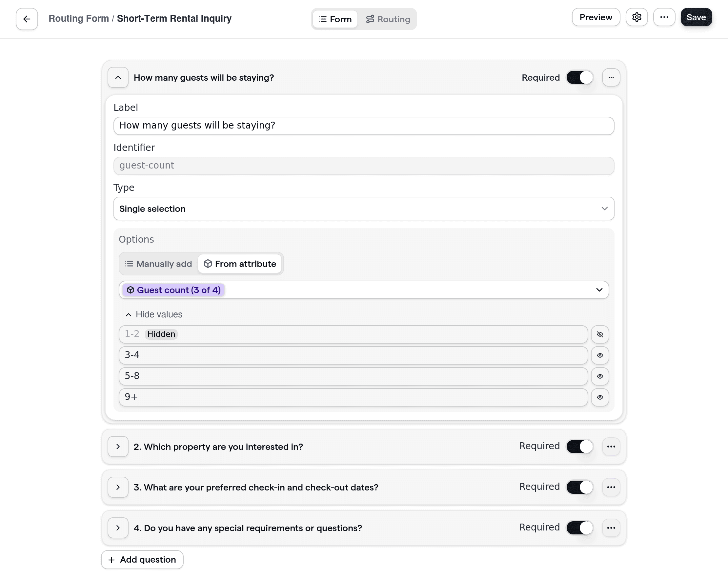This screenshot has height=579, width=728.
Task: Switch to the Routing tab
Action: 388,19
